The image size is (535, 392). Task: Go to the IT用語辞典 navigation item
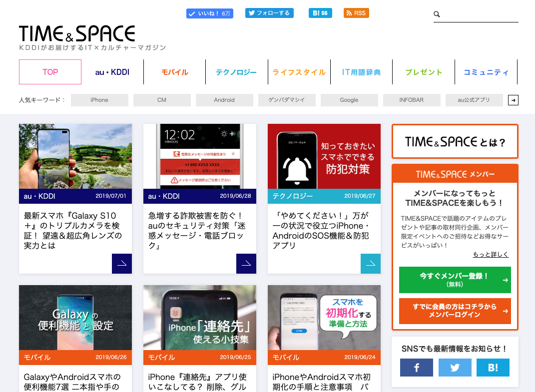pyautogui.click(x=361, y=72)
